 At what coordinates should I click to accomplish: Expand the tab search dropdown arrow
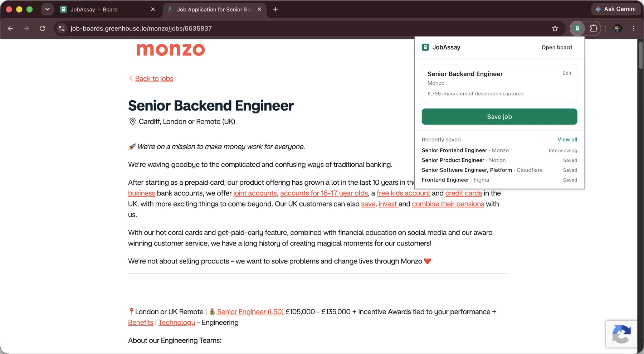pos(47,9)
